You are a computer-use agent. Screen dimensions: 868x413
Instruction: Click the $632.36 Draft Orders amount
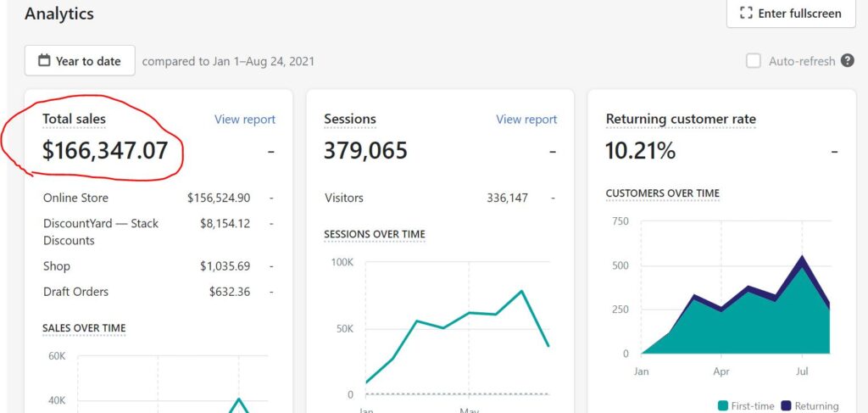[x=230, y=292]
